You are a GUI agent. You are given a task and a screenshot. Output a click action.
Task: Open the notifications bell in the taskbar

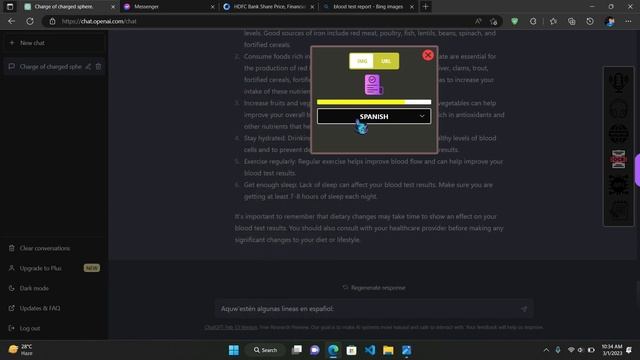629,350
